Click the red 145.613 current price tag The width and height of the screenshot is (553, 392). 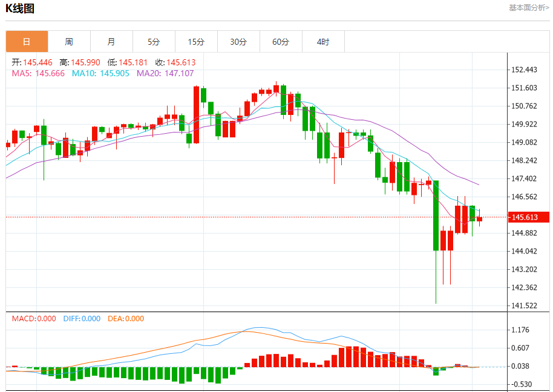tap(528, 217)
